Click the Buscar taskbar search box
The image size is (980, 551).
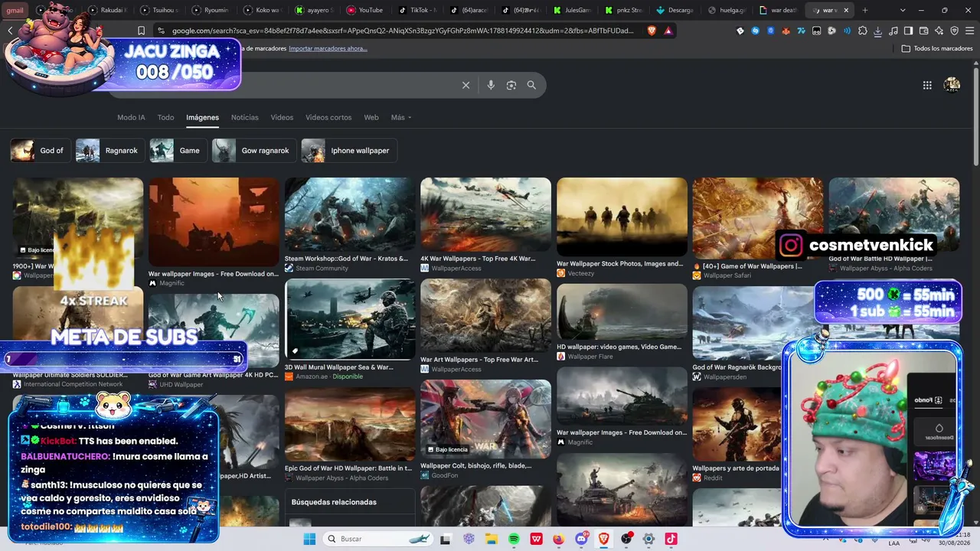379,539
